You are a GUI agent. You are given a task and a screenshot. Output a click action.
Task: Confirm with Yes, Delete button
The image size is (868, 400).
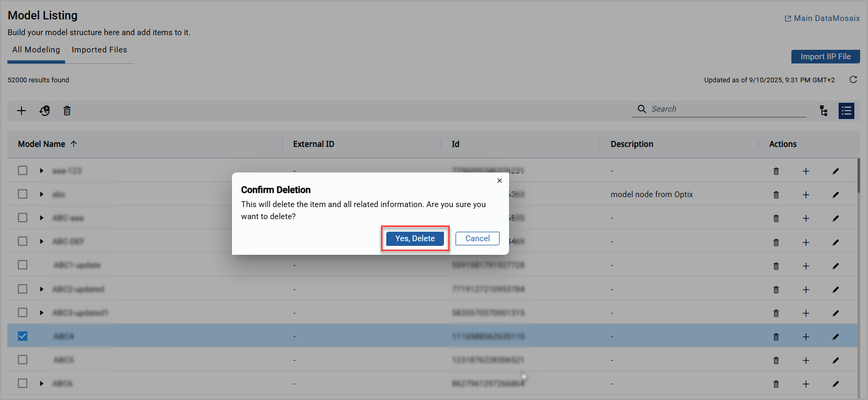[x=415, y=239]
